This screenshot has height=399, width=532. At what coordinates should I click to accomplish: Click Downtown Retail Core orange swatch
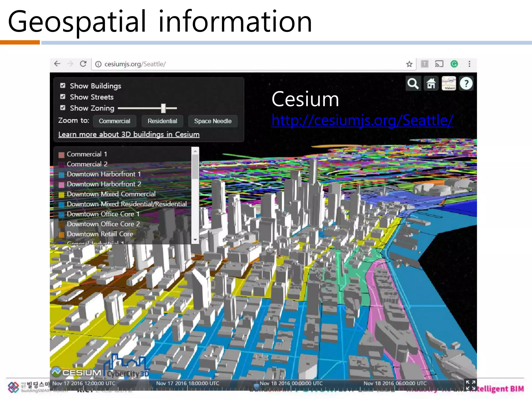[x=61, y=235]
